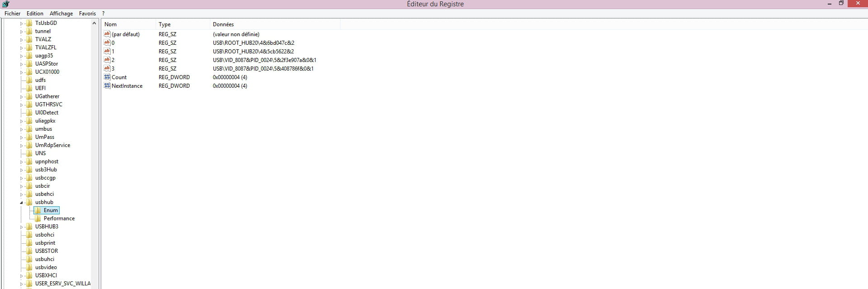868x289 pixels.
Task: Click the folder icon of UI0Detect key
Action: point(29,113)
